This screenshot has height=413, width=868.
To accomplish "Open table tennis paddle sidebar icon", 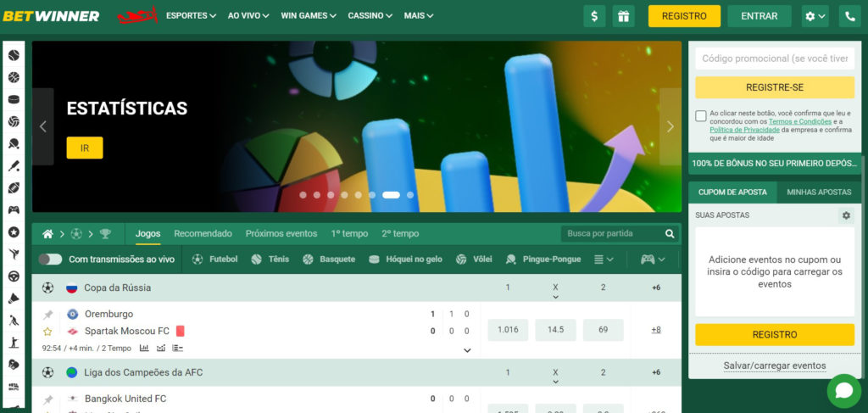I will [14, 144].
